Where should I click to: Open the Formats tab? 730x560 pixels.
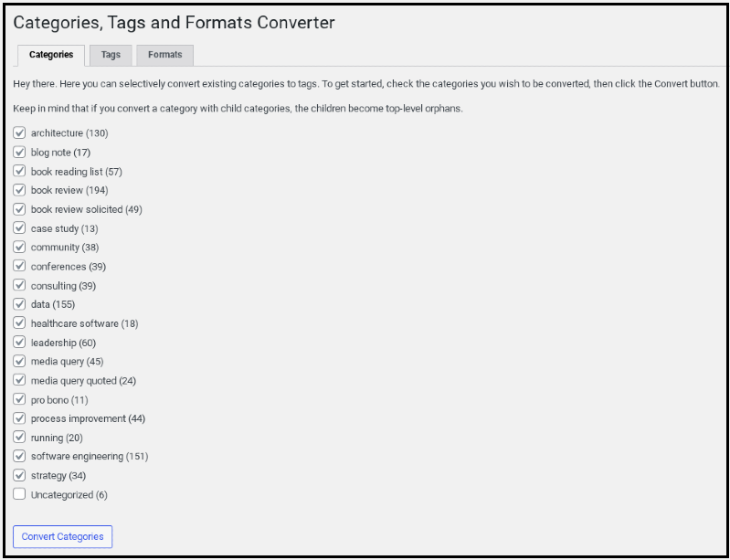[x=164, y=55]
